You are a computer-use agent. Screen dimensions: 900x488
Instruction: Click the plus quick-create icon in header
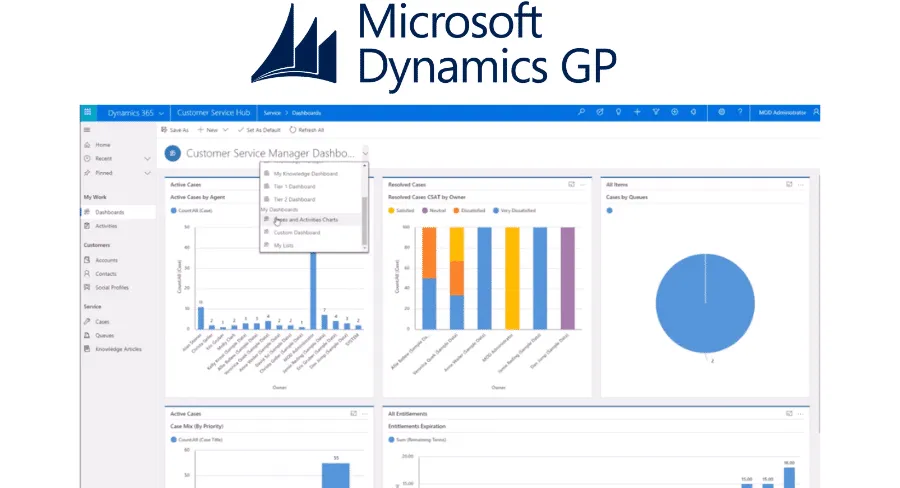pyautogui.click(x=637, y=113)
